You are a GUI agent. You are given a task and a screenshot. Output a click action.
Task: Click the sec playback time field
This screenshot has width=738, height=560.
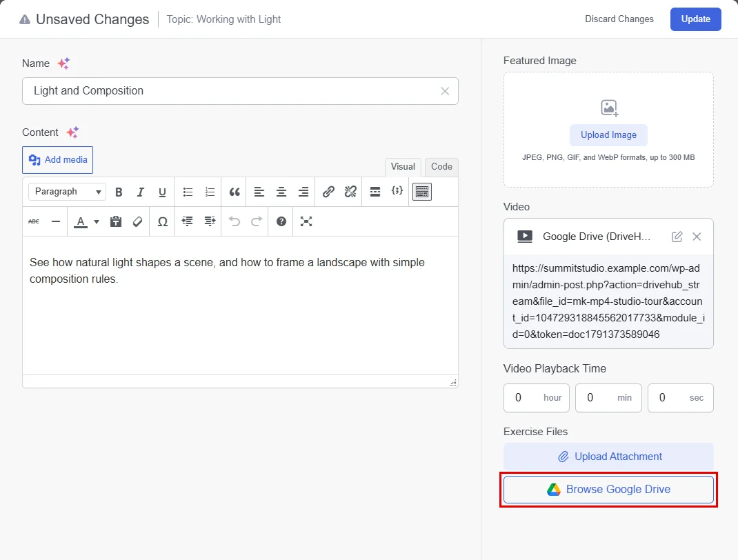coord(681,398)
